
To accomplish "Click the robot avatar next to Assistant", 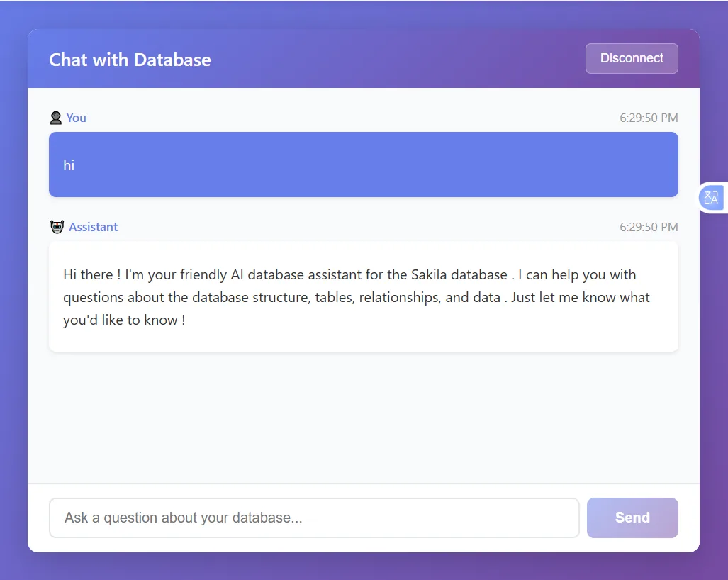I will pos(57,227).
